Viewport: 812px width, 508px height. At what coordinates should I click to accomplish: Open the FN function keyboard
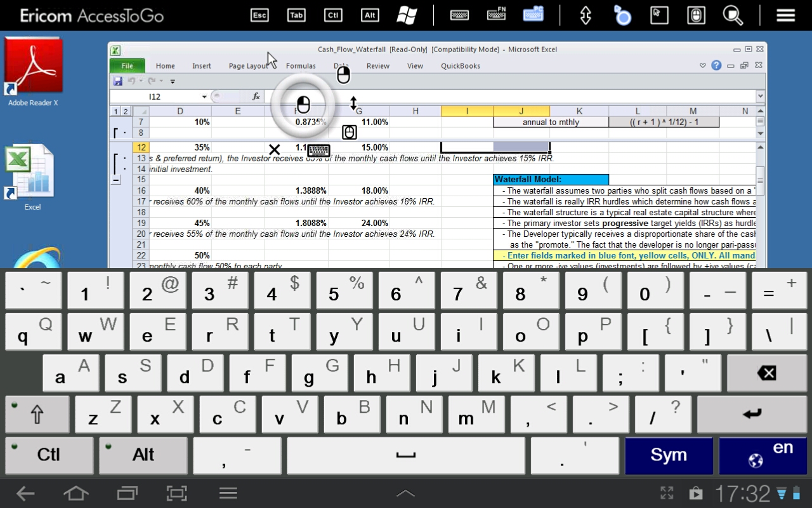click(496, 15)
